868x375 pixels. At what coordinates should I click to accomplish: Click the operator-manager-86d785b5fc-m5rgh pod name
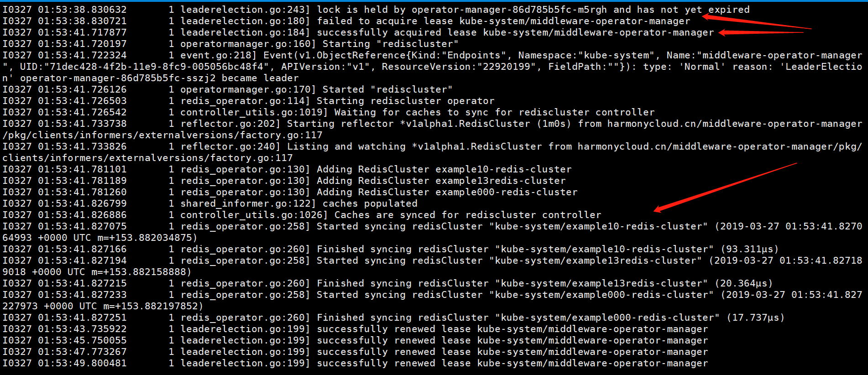(x=509, y=10)
